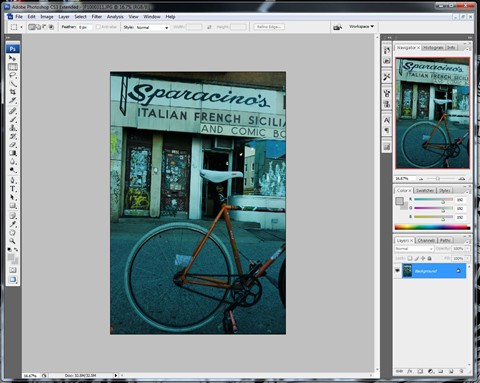
Task: Select the Zoom tool
Action: point(13,241)
